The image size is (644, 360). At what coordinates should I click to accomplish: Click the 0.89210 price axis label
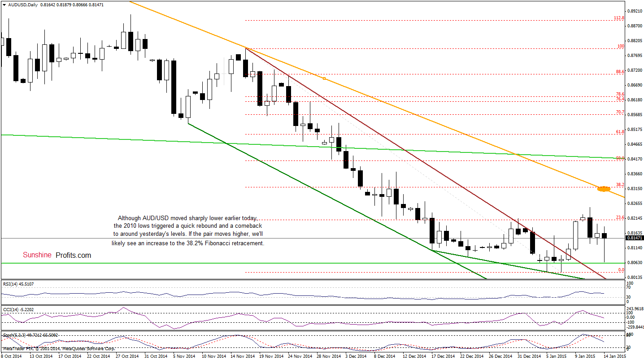635,10
